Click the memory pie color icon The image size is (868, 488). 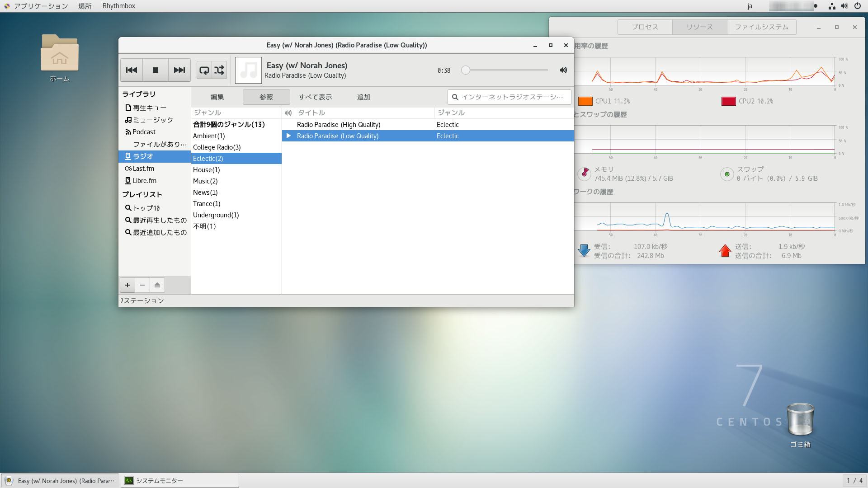coord(585,174)
